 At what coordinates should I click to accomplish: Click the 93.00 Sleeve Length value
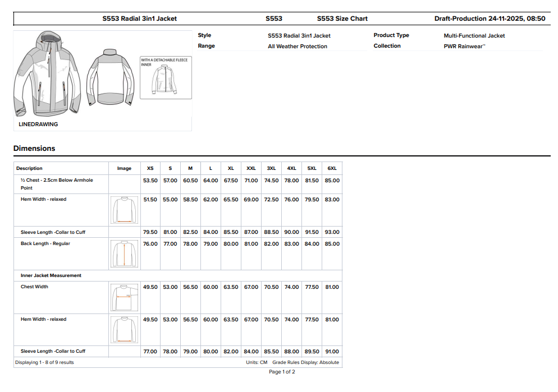click(x=332, y=232)
